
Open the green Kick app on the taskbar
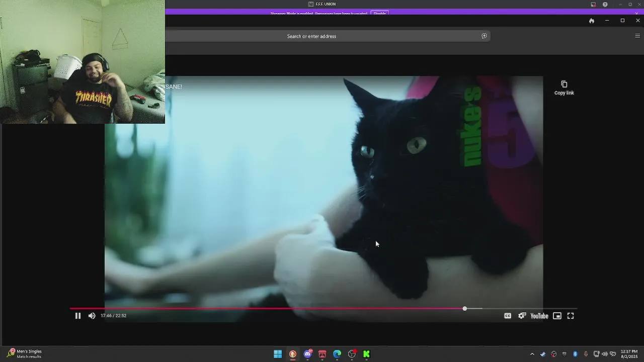click(x=367, y=354)
